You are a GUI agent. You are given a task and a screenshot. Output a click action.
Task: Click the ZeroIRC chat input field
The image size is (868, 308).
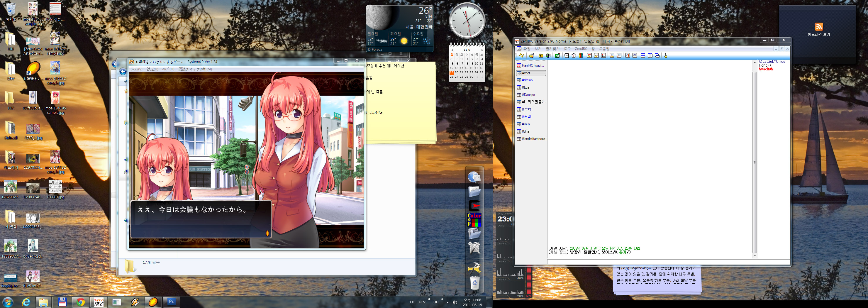[669, 262]
